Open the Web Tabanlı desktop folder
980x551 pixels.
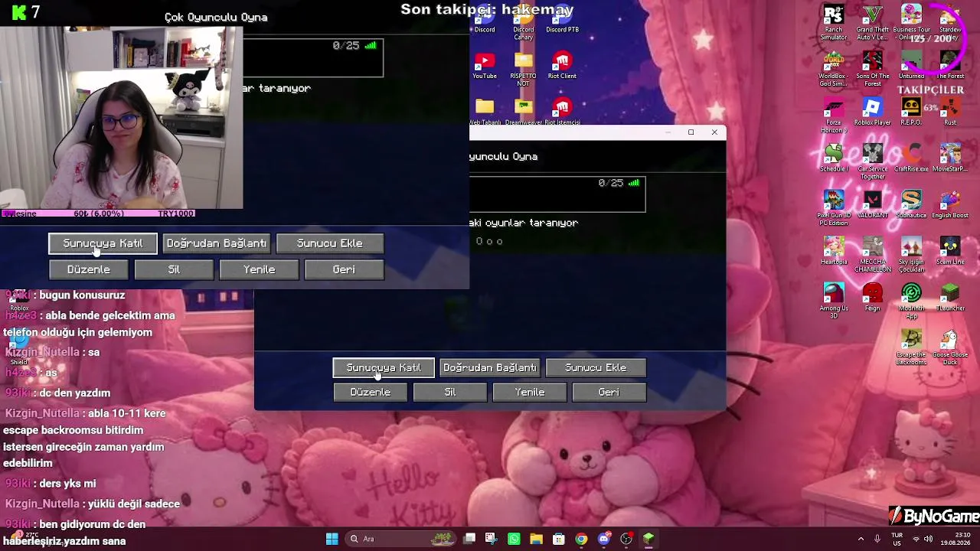coord(485,112)
